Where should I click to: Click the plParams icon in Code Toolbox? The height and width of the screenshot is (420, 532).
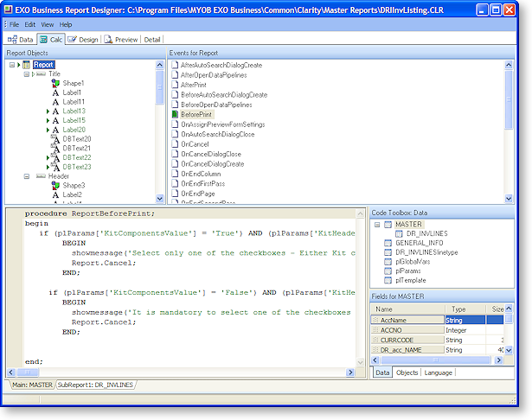tap(388, 272)
